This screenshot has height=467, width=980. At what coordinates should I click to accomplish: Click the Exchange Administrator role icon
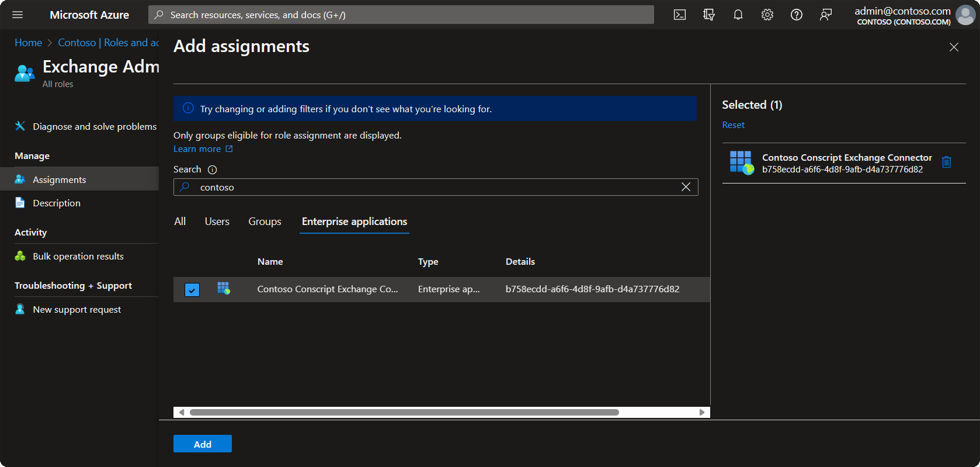(x=25, y=73)
